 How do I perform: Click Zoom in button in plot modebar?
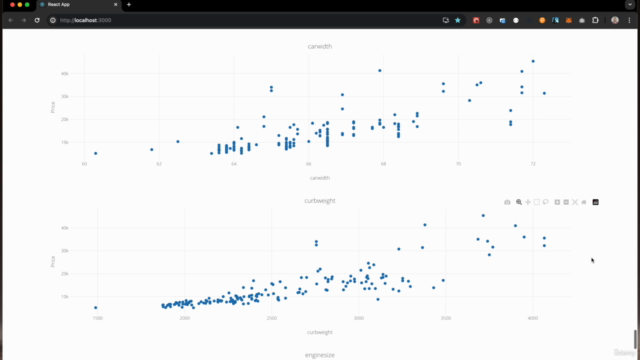point(557,202)
